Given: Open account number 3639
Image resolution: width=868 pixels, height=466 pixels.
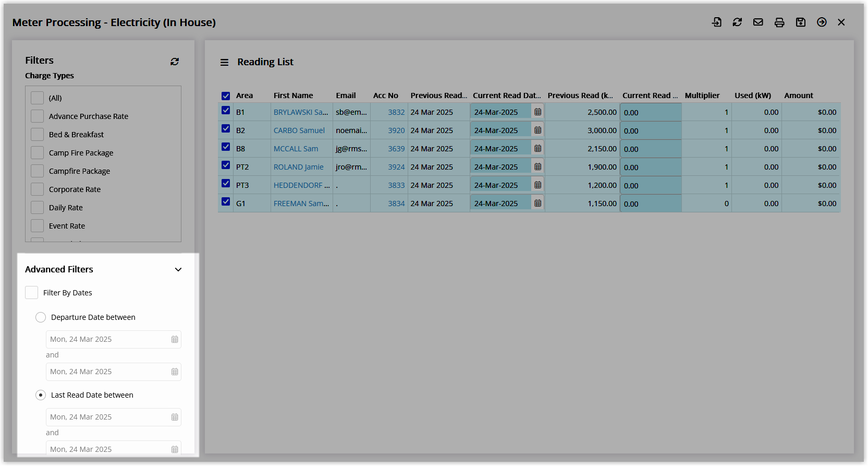Looking at the screenshot, I should [396, 149].
